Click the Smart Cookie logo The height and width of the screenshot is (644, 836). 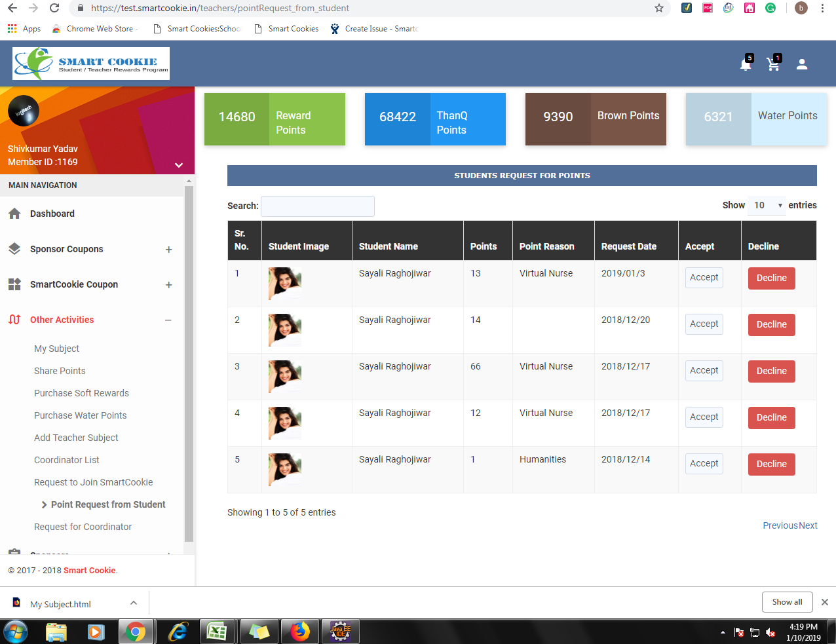click(x=91, y=64)
